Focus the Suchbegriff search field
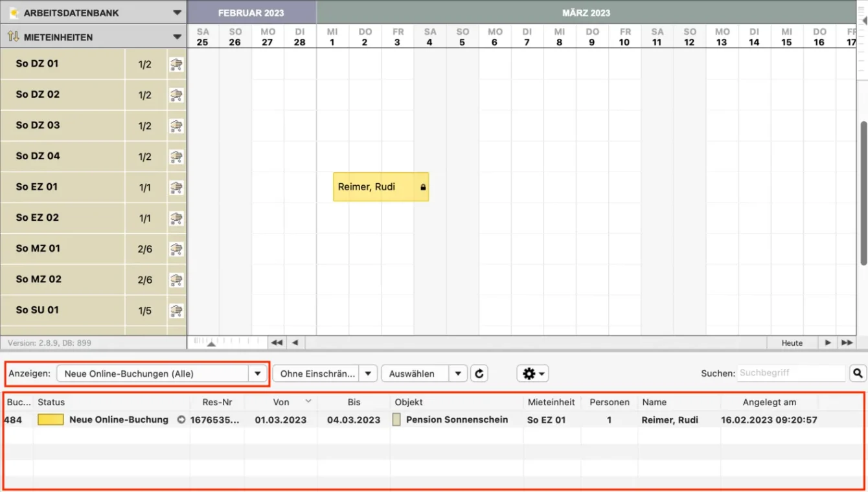The width and height of the screenshot is (868, 492). 791,373
